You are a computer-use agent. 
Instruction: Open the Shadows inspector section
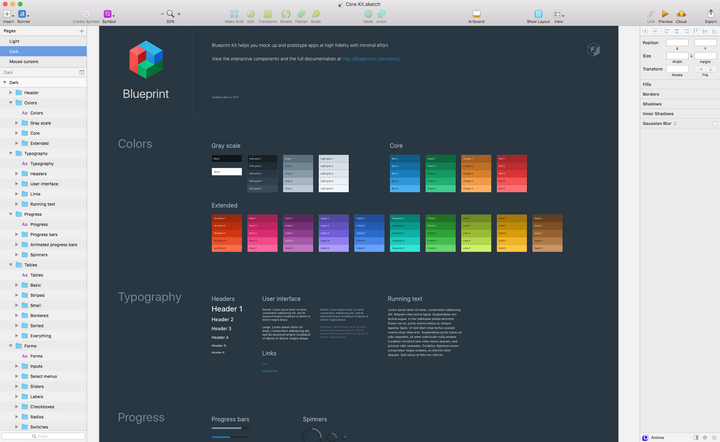680,104
